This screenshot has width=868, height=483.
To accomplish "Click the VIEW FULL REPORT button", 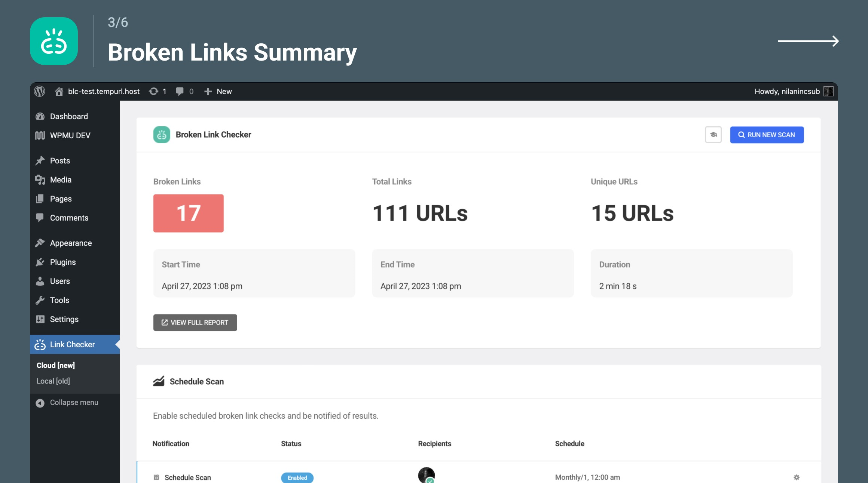I will pos(195,322).
